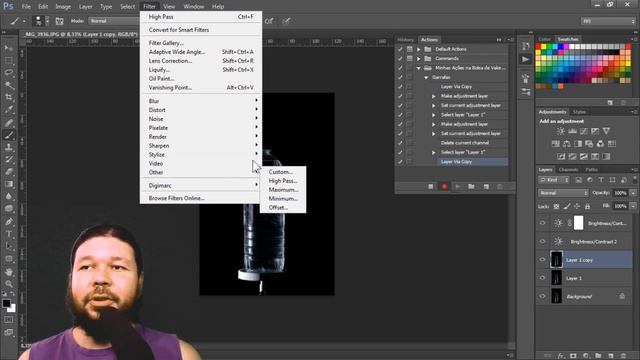Select the Blur tool
Viewport: 640px width, 360px height.
point(9,196)
